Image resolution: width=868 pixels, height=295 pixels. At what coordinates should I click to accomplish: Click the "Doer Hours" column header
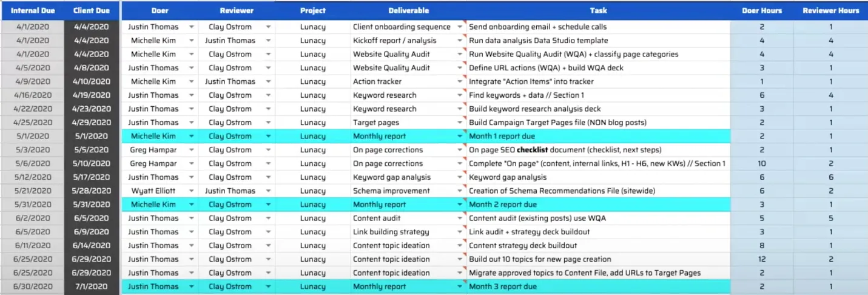click(762, 10)
